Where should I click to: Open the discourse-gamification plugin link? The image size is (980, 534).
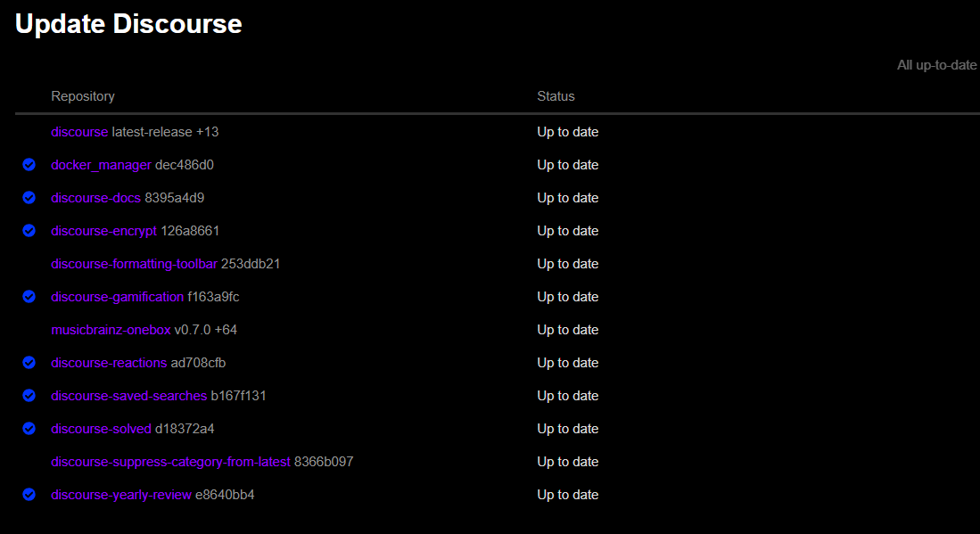[118, 297]
